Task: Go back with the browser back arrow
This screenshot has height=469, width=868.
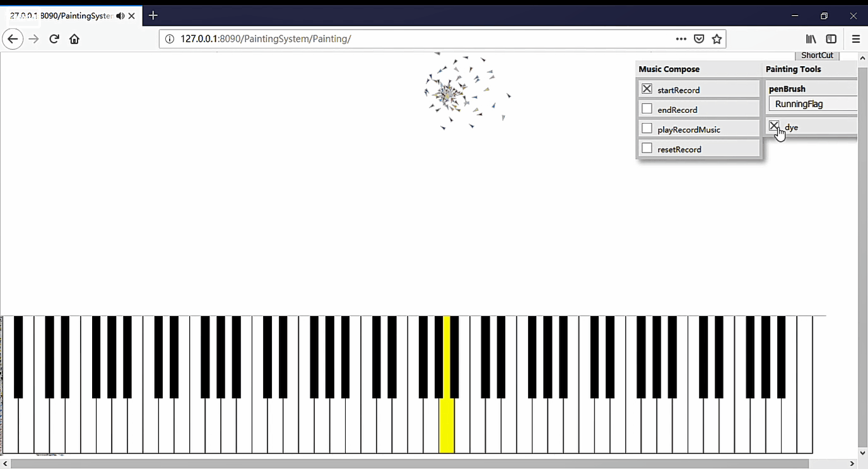Action: (x=13, y=39)
